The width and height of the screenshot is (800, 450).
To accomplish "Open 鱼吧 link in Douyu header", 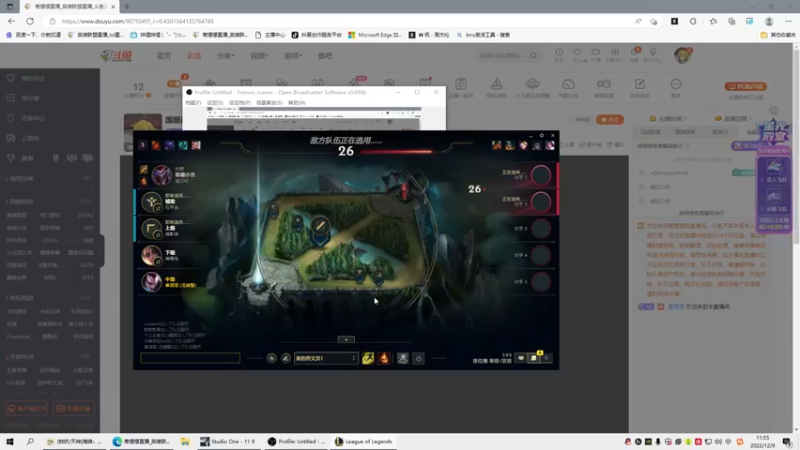I will click(x=325, y=56).
